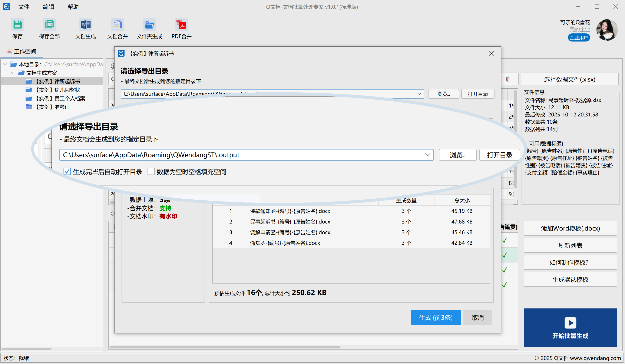This screenshot has width=625, height=364.
Task: Collapse the local directory tree node
Action: [5, 64]
